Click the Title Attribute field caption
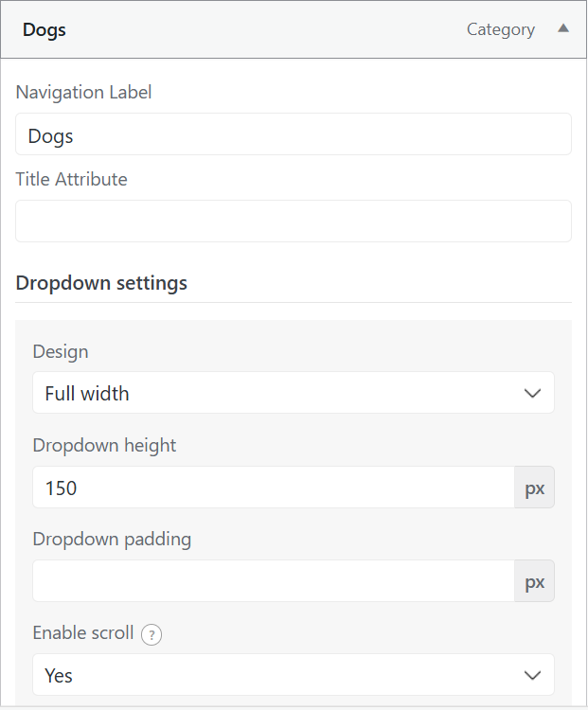588x710 pixels. tap(72, 179)
